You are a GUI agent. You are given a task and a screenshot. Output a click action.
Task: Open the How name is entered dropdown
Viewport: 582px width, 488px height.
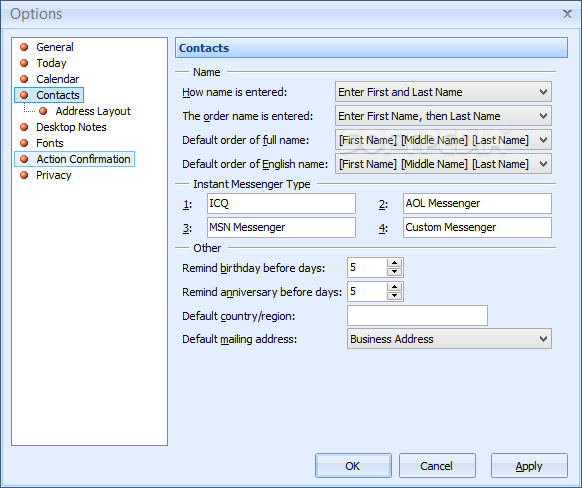click(x=443, y=92)
